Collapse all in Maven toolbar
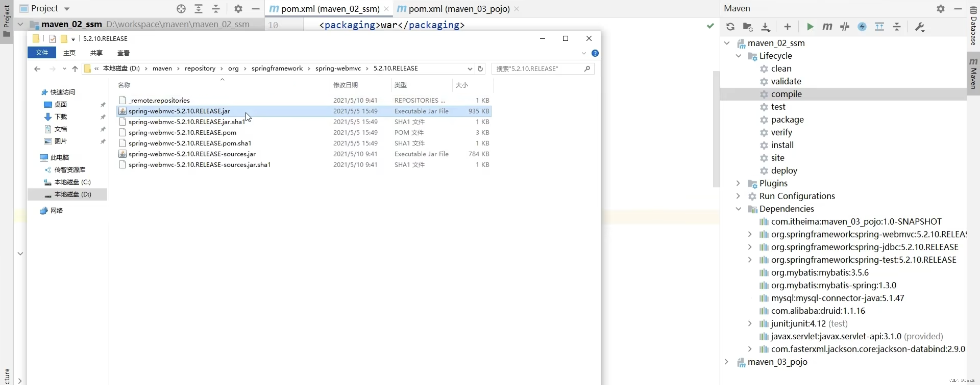Image resolution: width=980 pixels, height=385 pixels. click(897, 27)
